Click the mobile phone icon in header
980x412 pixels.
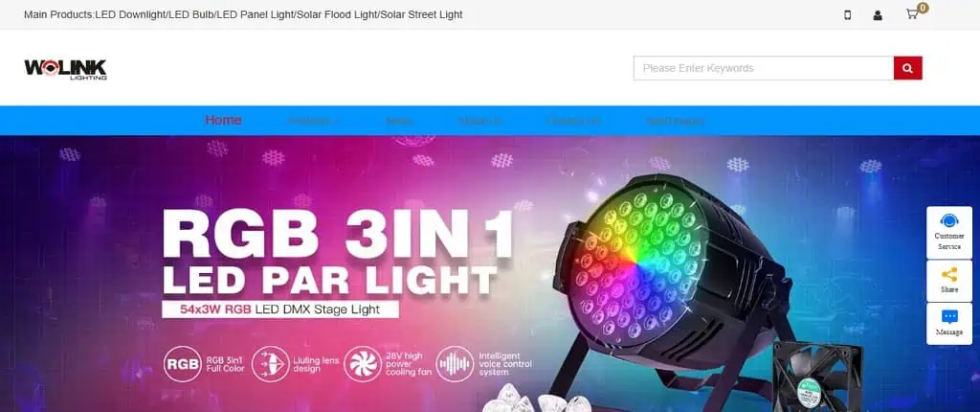(x=848, y=15)
